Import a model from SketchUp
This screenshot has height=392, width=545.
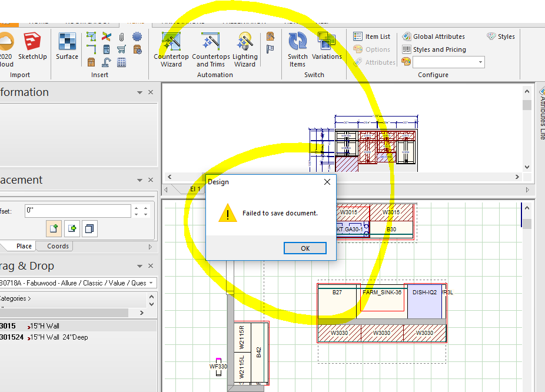coord(32,46)
